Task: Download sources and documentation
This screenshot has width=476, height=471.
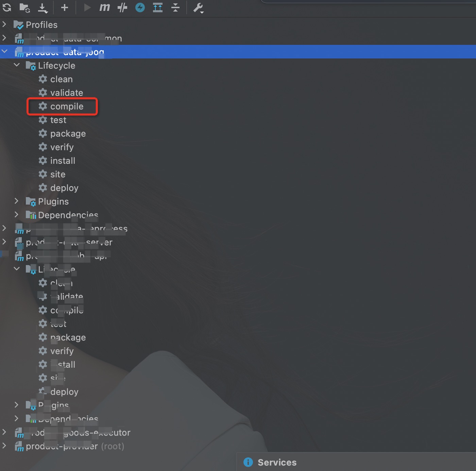Action: pos(42,7)
